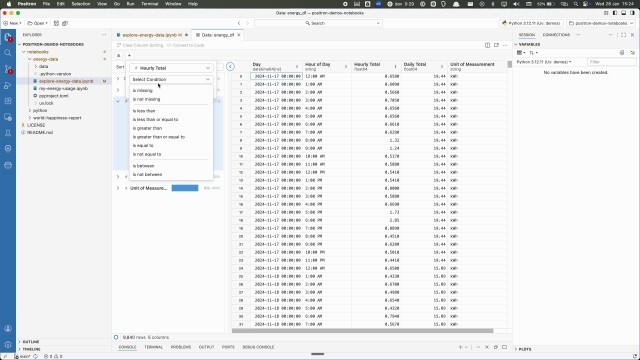Screen dimensions: 640x360
Task: Go back with the navigation arrow
Action: coord(239,23)
